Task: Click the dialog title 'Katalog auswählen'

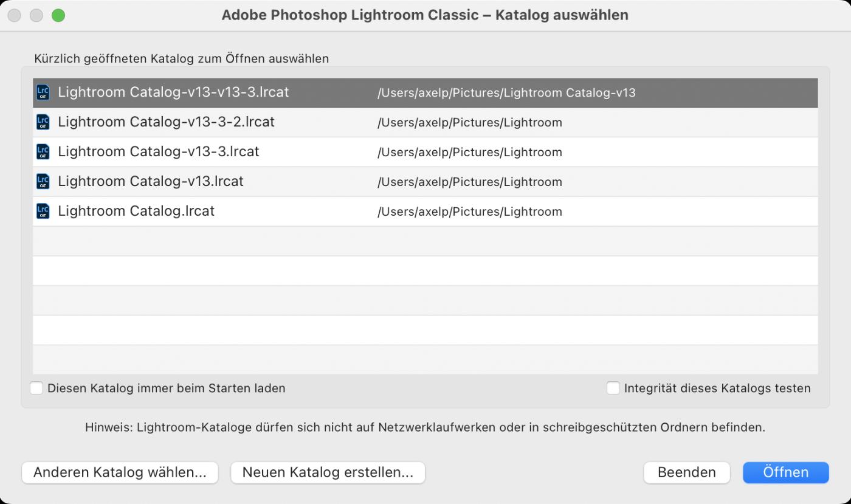Action: pos(562,15)
